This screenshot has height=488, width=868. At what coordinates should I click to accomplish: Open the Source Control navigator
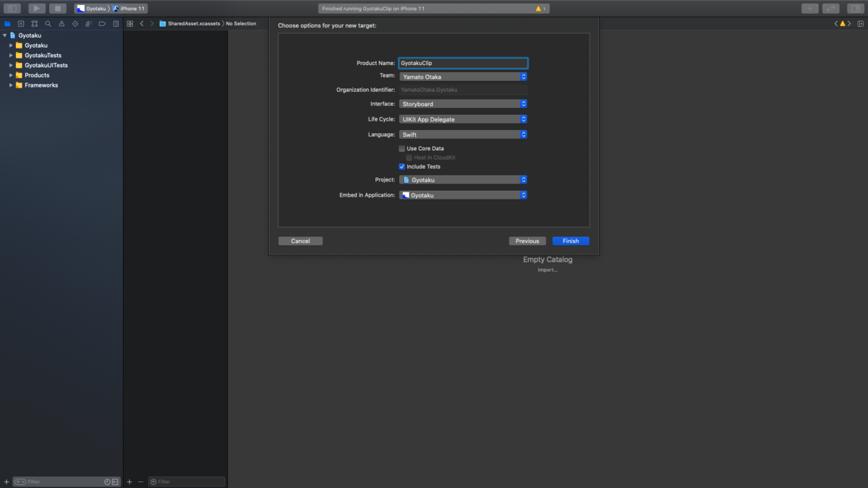coord(21,24)
